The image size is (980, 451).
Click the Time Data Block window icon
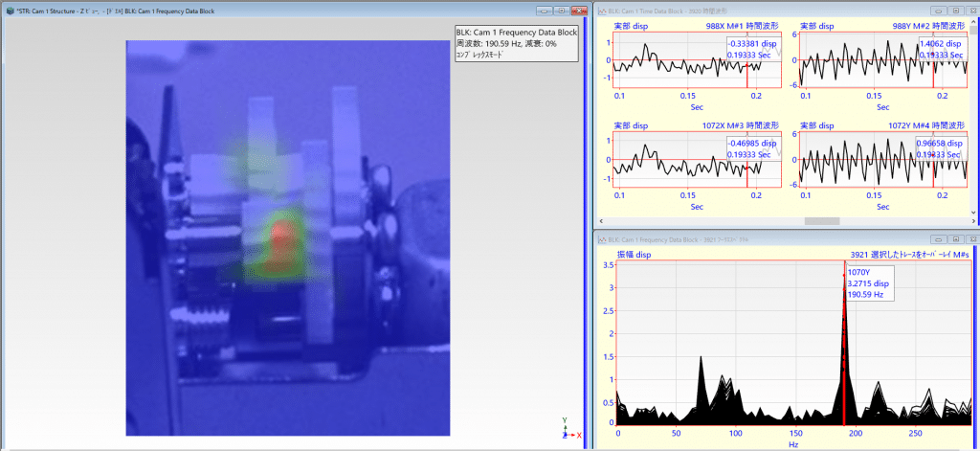click(604, 10)
